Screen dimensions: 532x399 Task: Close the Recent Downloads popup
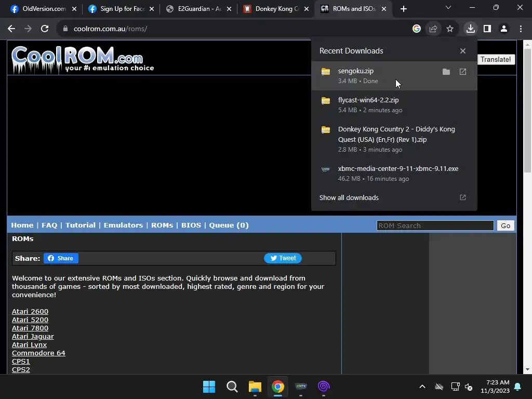[x=463, y=51]
